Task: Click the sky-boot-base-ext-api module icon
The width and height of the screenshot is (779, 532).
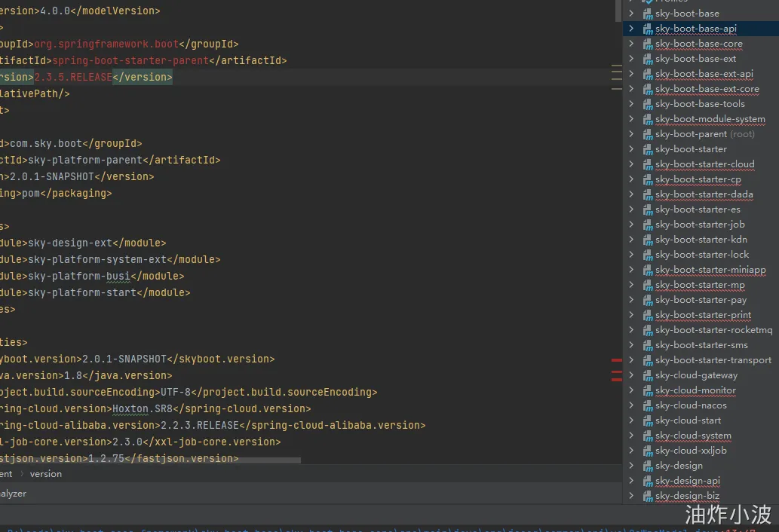Action: point(647,74)
